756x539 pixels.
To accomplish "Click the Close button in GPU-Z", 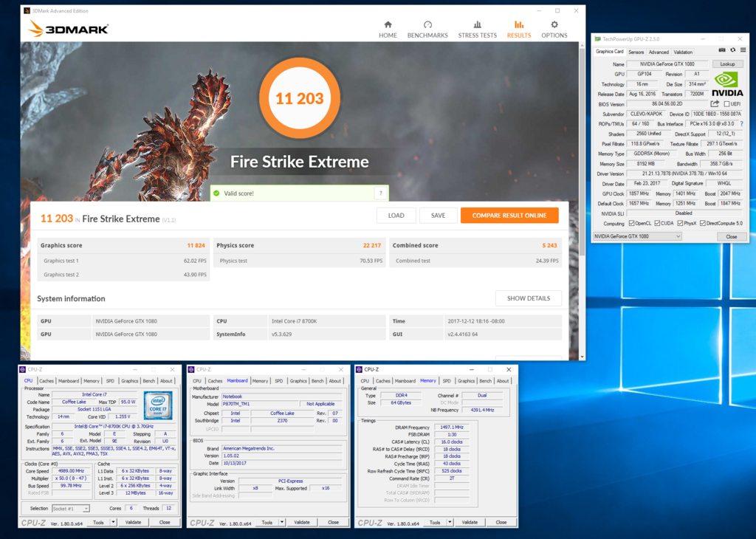I will point(731,237).
